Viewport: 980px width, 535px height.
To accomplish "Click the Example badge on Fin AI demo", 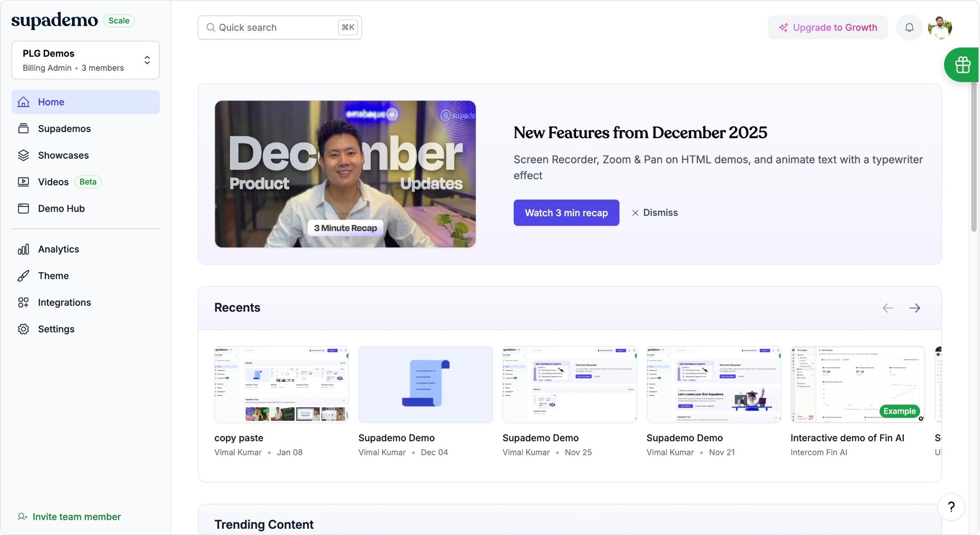I will [899, 411].
